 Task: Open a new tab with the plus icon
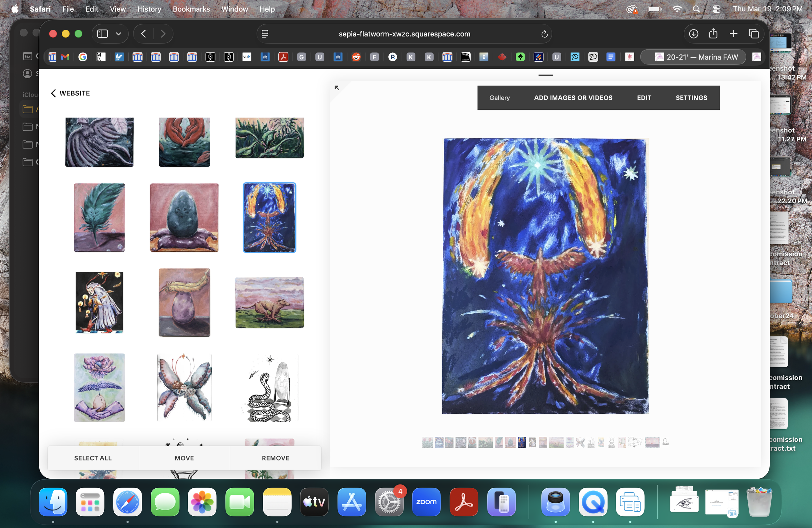point(733,33)
